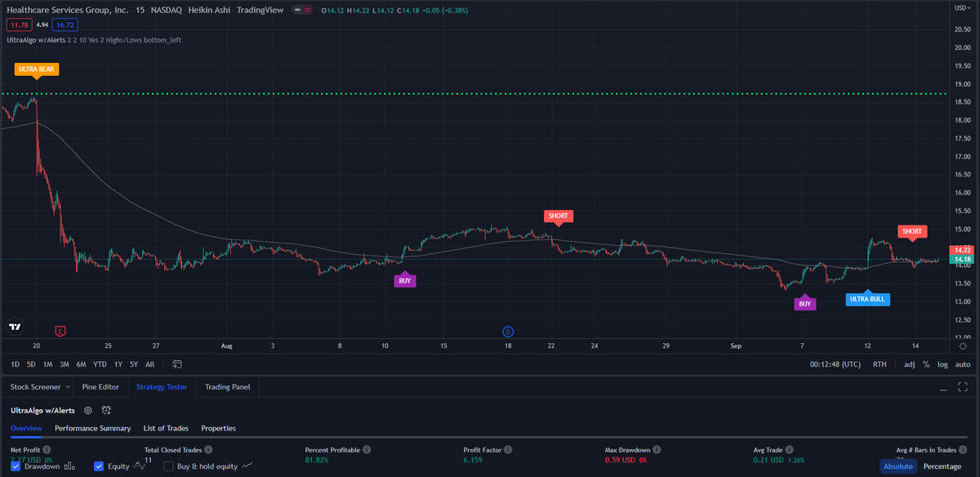The height and width of the screenshot is (477, 980).
Task: Add alert for UltraAlgo strategy clock icon
Action: (x=106, y=410)
